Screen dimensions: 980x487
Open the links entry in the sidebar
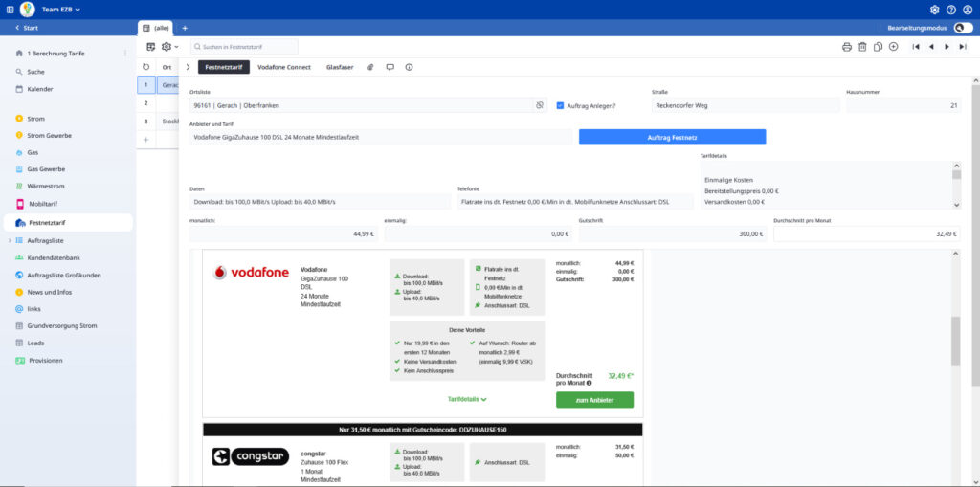click(33, 309)
